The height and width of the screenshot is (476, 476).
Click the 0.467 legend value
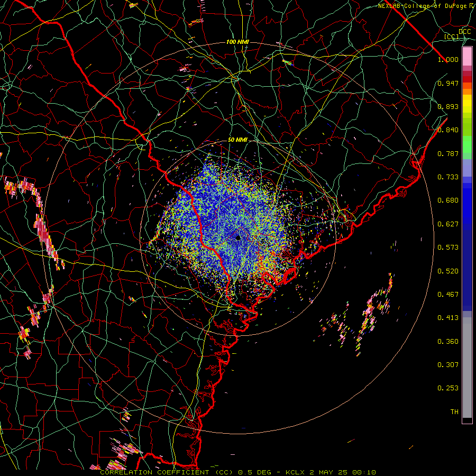(x=448, y=295)
